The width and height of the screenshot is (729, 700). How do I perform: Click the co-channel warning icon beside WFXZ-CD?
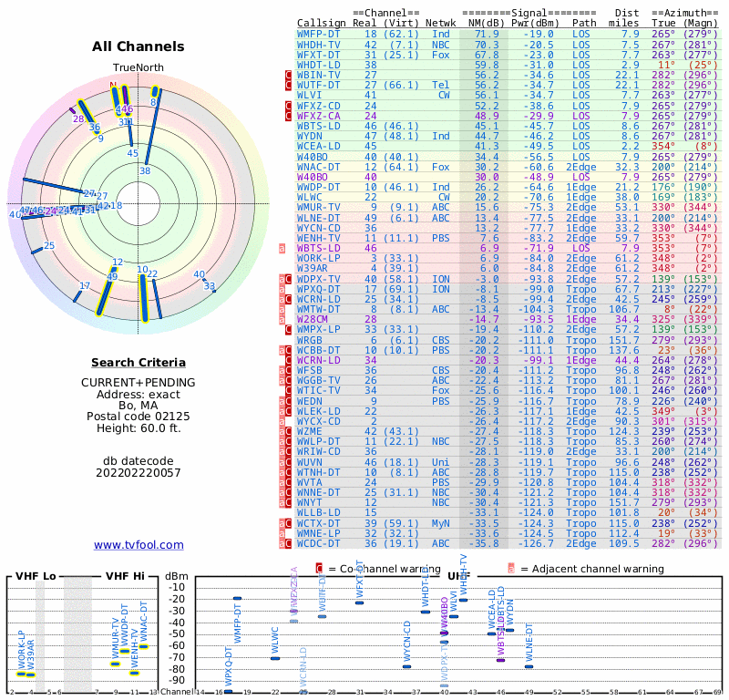[288, 106]
